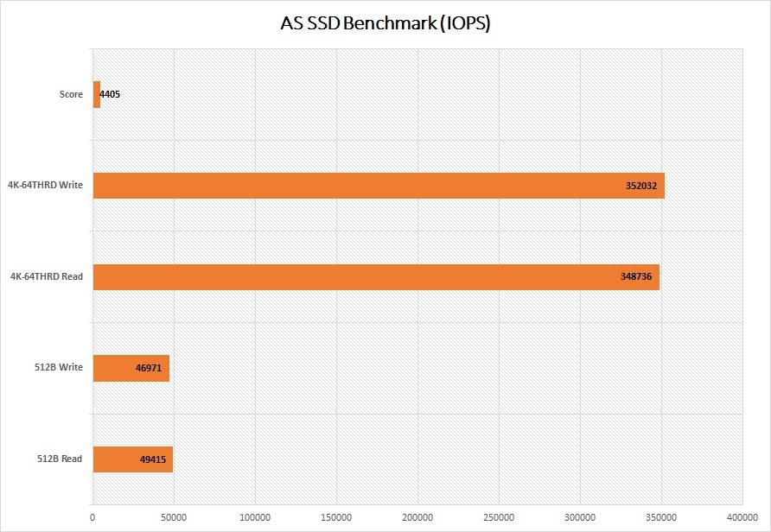771x532 pixels.
Task: Click the axis value 100000
Action: tap(255, 518)
